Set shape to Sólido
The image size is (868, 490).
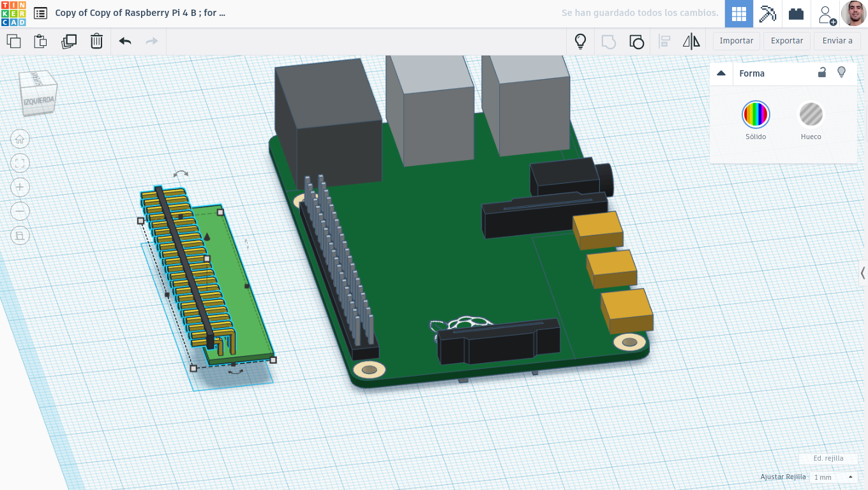[756, 115]
